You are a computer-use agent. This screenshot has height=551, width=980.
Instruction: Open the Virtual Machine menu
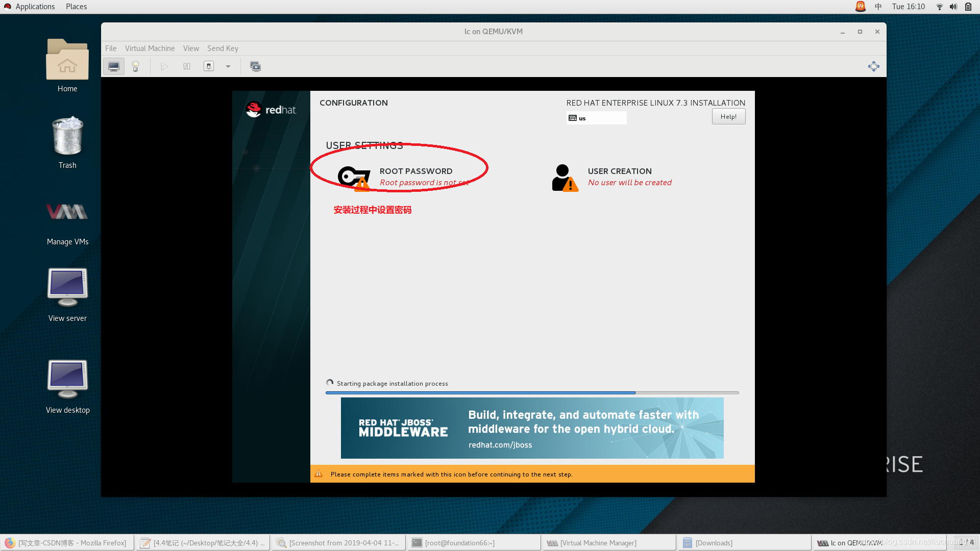click(x=150, y=48)
